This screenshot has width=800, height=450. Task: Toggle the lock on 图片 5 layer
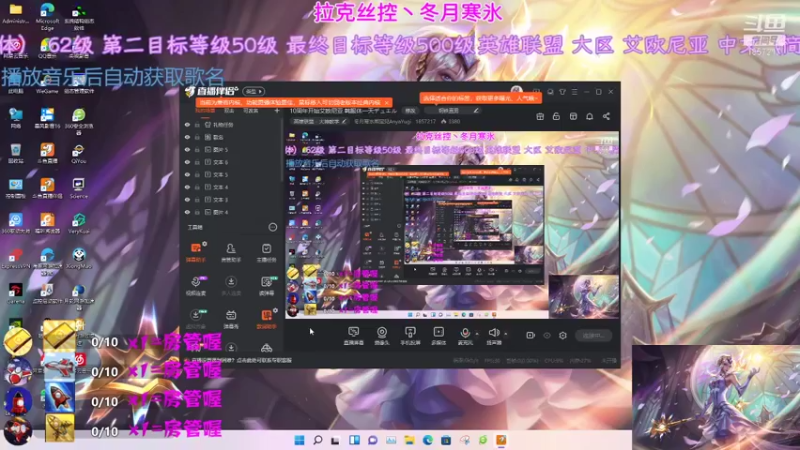coord(197,149)
